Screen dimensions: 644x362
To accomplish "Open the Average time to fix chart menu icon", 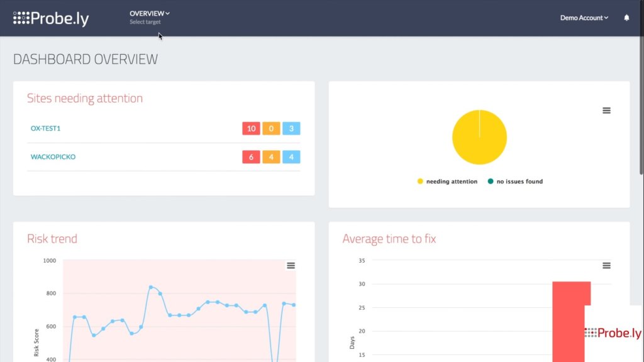I will pos(606,265).
